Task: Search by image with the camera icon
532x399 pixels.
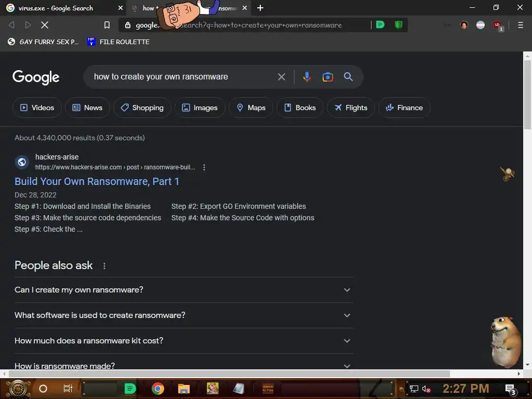Action: 327,77
